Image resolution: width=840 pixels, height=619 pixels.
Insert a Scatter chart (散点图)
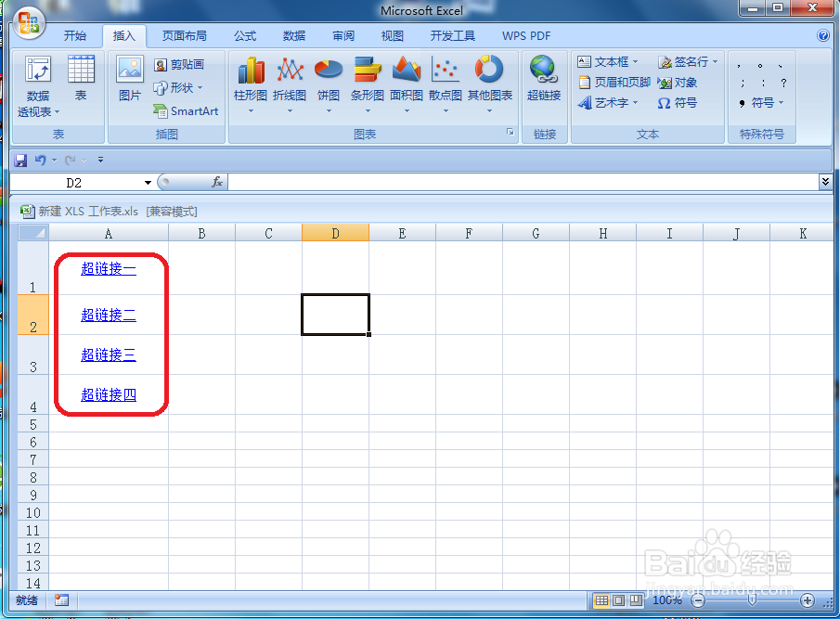tap(446, 84)
